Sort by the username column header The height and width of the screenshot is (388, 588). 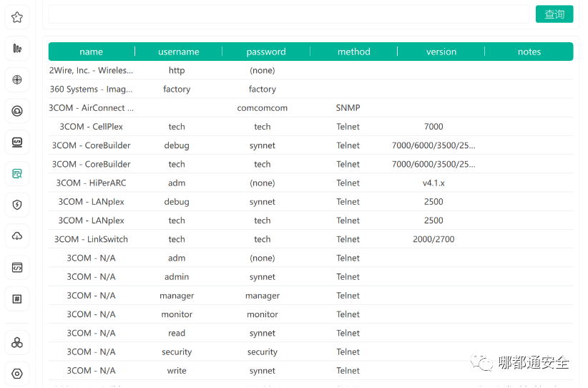click(179, 52)
